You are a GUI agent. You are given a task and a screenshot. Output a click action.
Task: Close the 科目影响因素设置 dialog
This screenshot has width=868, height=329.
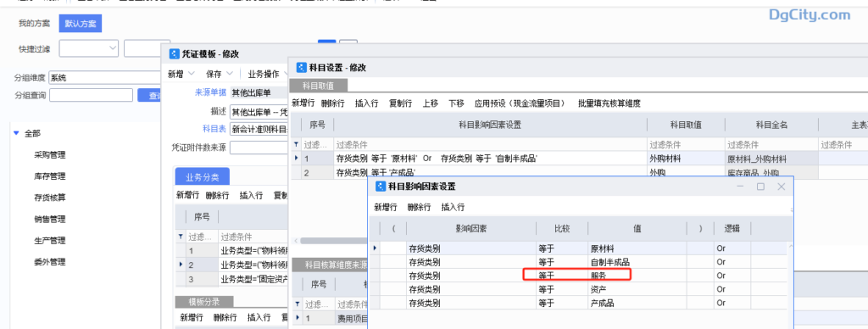click(x=781, y=187)
